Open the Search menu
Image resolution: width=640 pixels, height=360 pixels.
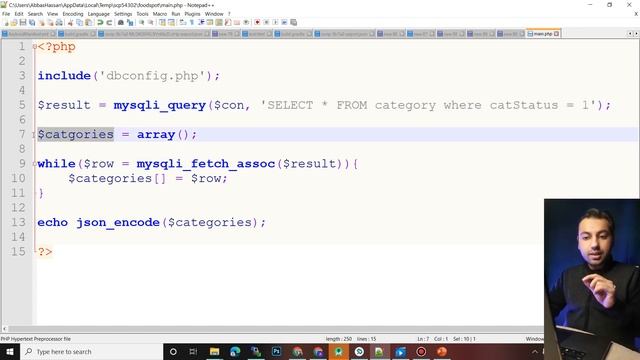click(x=35, y=14)
